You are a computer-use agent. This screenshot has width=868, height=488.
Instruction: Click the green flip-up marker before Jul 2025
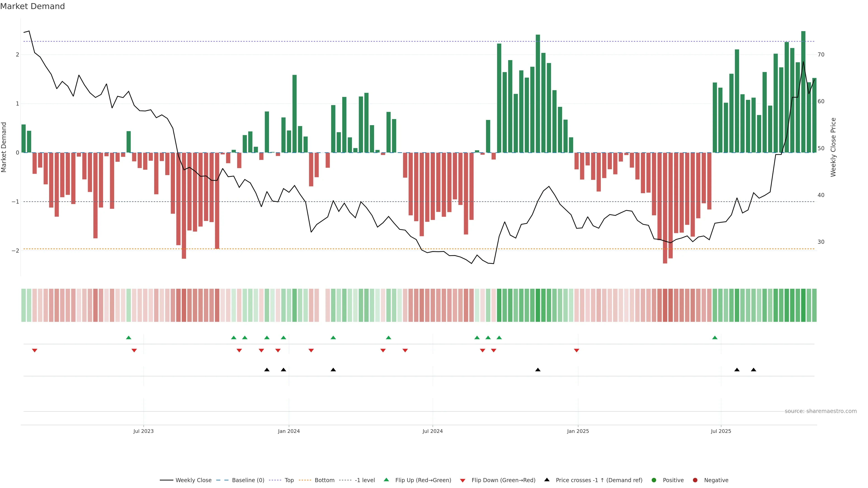pos(715,338)
